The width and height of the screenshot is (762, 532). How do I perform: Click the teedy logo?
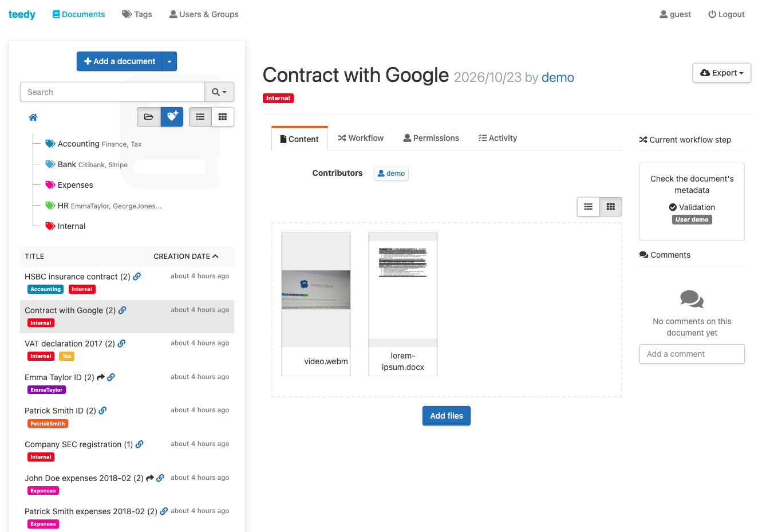point(22,14)
